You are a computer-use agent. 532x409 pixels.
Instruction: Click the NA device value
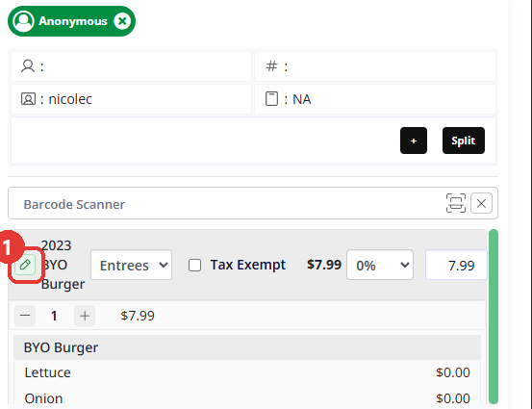[x=302, y=99]
